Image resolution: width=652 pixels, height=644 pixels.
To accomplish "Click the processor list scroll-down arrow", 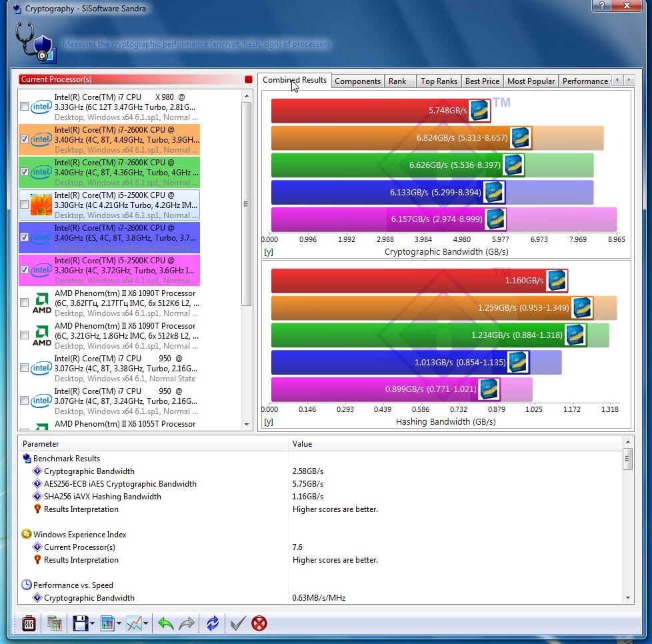I will (x=247, y=425).
